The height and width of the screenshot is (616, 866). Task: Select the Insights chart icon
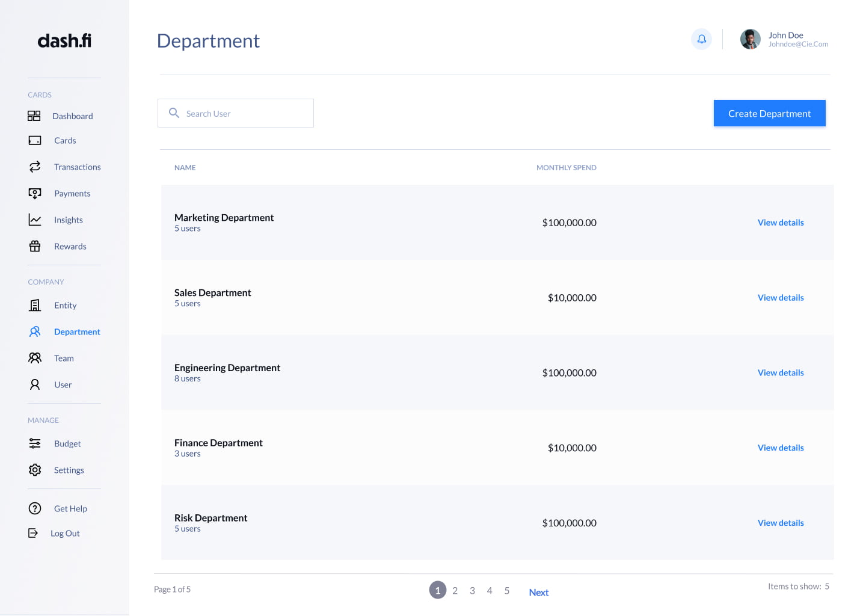tap(35, 220)
